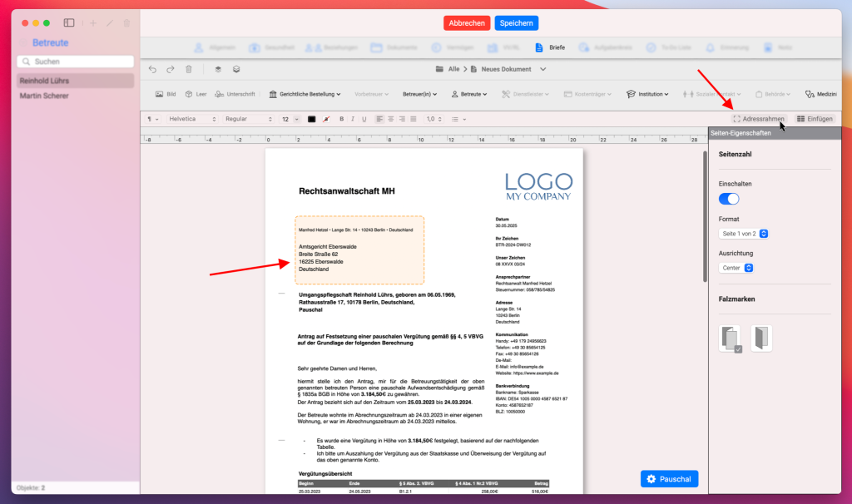Insert signature with Unterschrift icon

[x=235, y=94]
